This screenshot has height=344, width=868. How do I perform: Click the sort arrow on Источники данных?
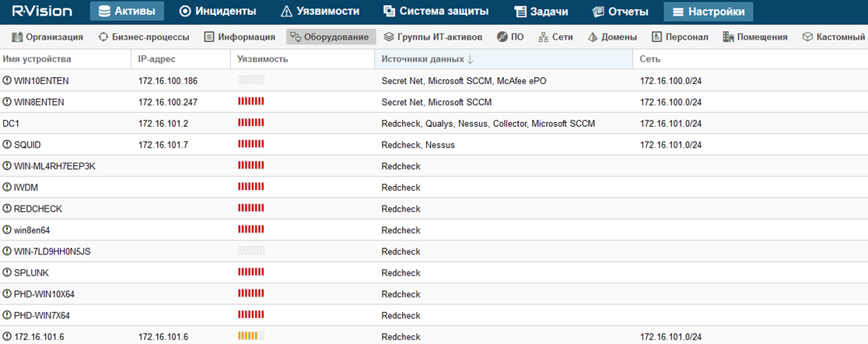tap(471, 59)
